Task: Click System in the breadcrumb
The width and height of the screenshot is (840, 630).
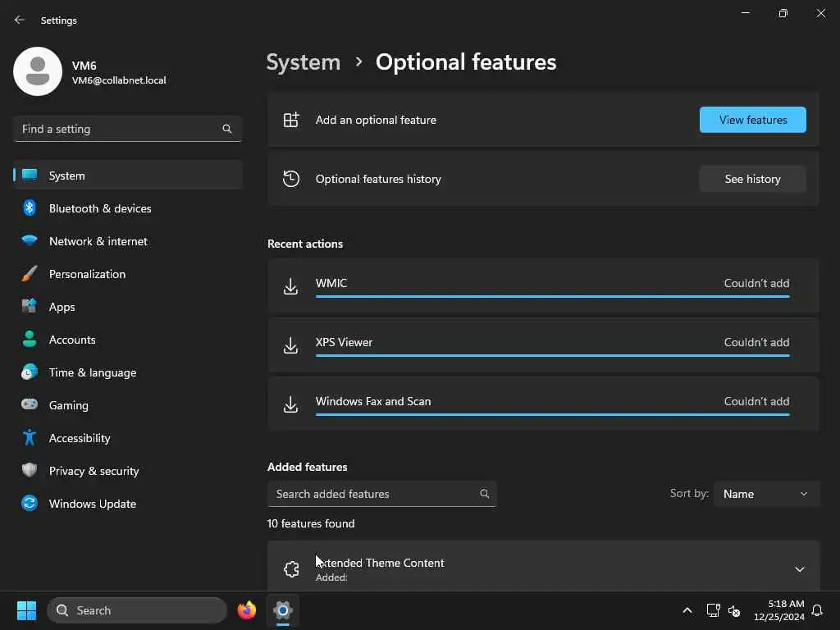Action: 304,62
